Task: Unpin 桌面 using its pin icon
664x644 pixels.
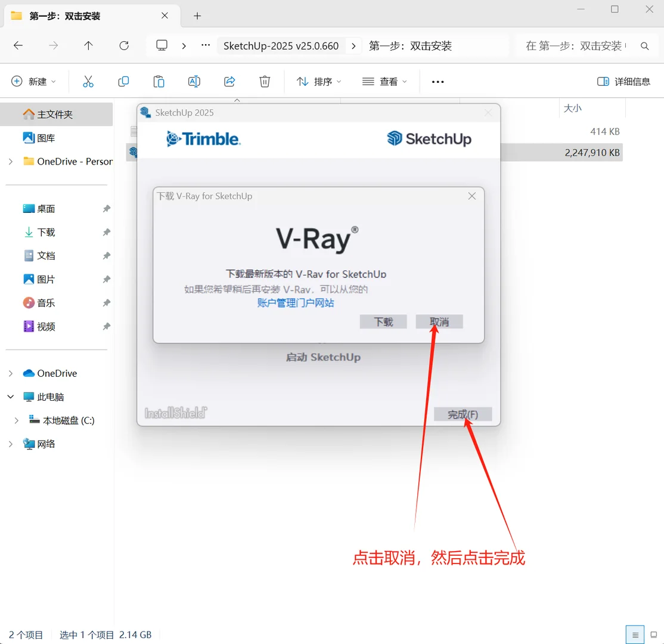Action: (106, 209)
